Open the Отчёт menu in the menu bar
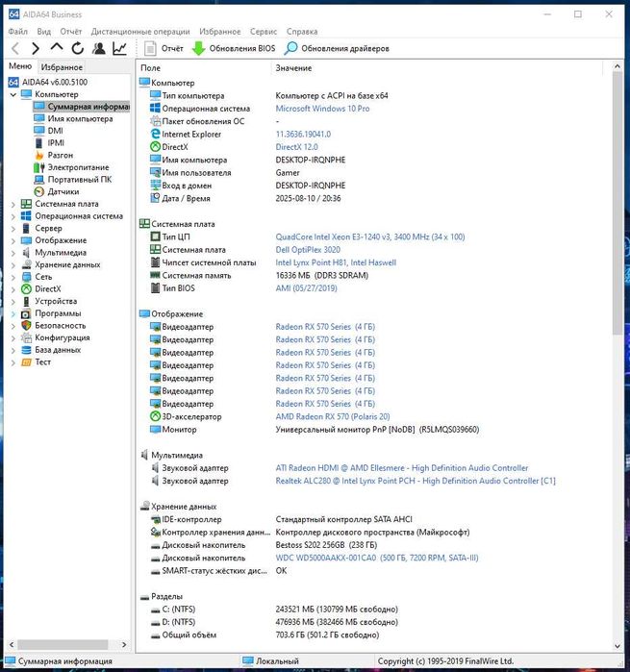 coord(71,32)
